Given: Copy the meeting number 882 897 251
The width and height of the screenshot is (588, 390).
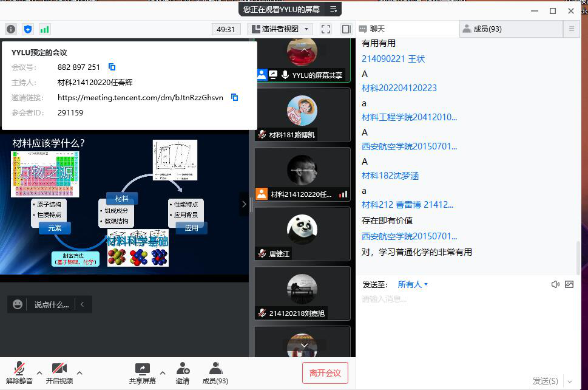Looking at the screenshot, I should [112, 67].
